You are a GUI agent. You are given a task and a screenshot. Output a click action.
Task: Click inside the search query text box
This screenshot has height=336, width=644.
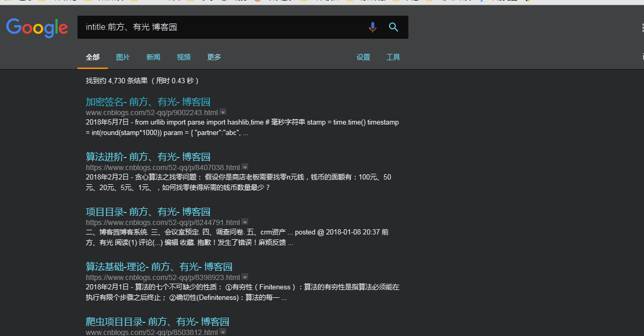(x=220, y=27)
